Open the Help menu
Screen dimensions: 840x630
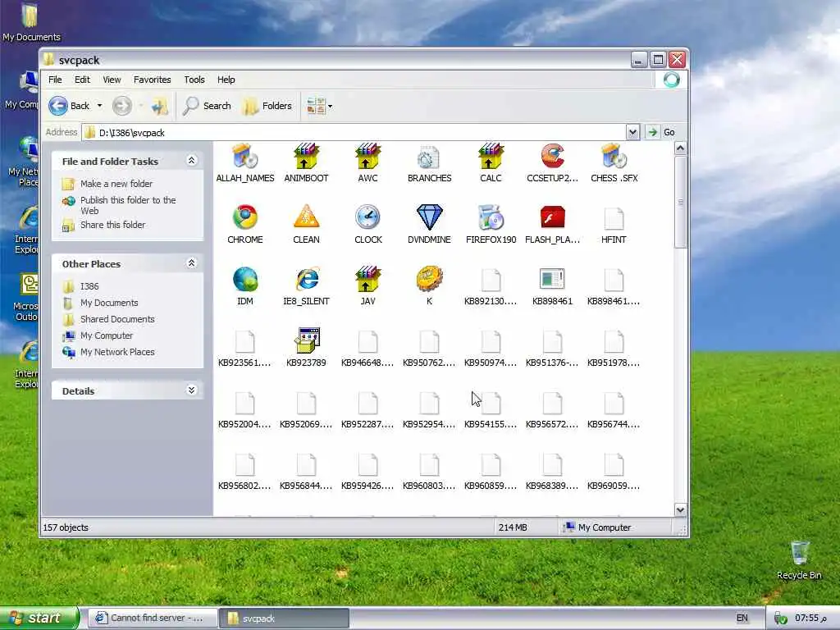pyautogui.click(x=226, y=80)
